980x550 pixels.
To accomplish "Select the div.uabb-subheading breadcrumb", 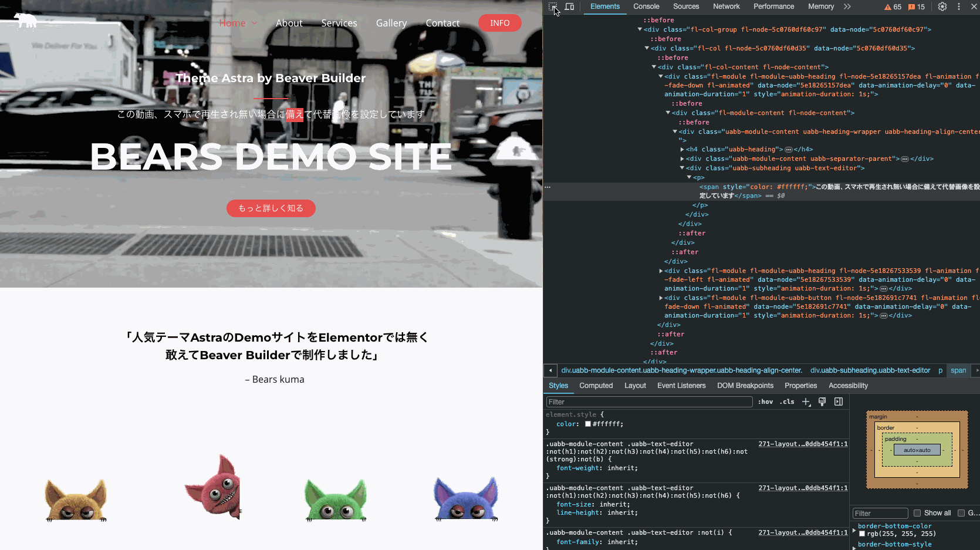I will [x=870, y=370].
